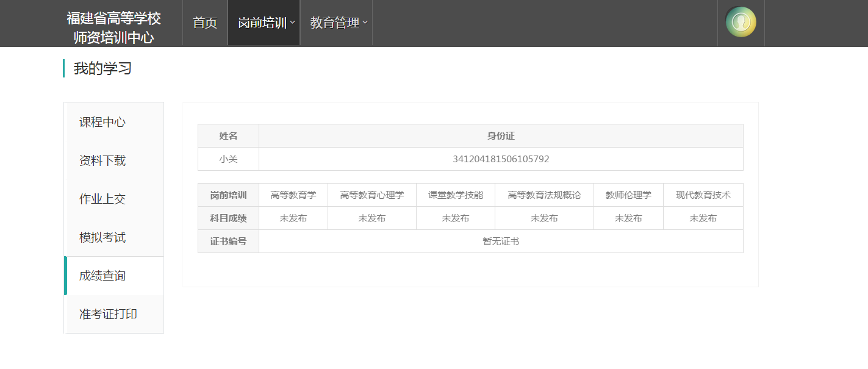Expand the 岗前培训 dropdown menu
Image resolution: width=868 pixels, height=369 pixels.
(264, 23)
